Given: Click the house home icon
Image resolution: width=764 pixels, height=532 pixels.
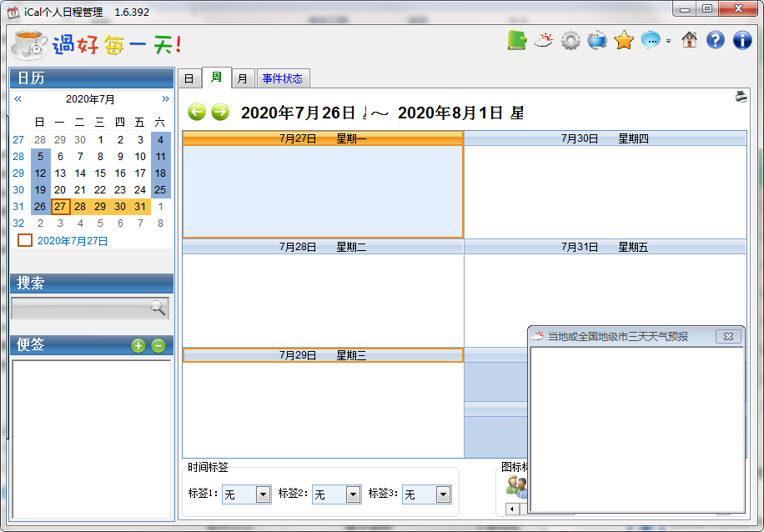Looking at the screenshot, I should point(689,39).
